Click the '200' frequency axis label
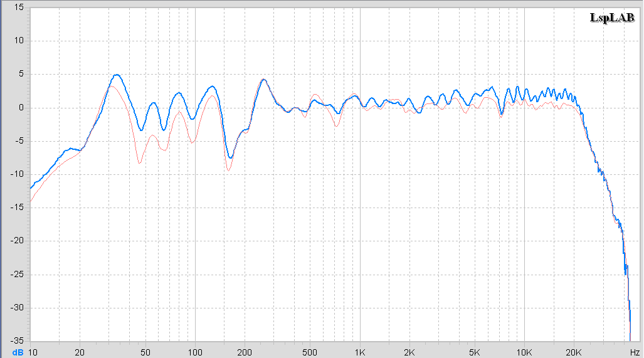The height and width of the screenshot is (358, 644). click(245, 352)
